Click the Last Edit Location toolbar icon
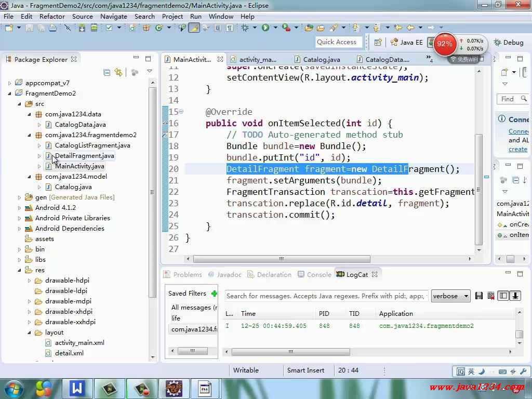Viewport: 532px width, 399px height. pos(398,28)
